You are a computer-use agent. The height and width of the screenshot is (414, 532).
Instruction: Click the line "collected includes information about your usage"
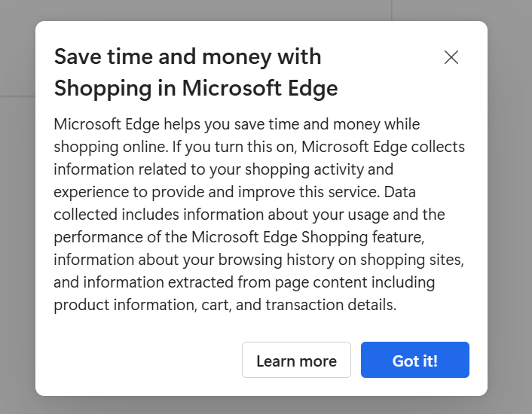click(x=249, y=215)
